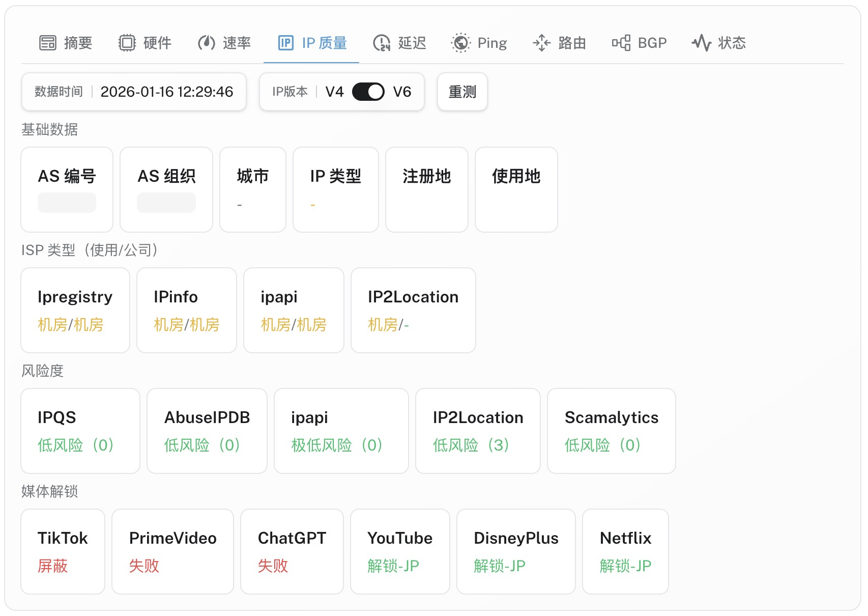Open the Scamalytics risk card

point(611,431)
